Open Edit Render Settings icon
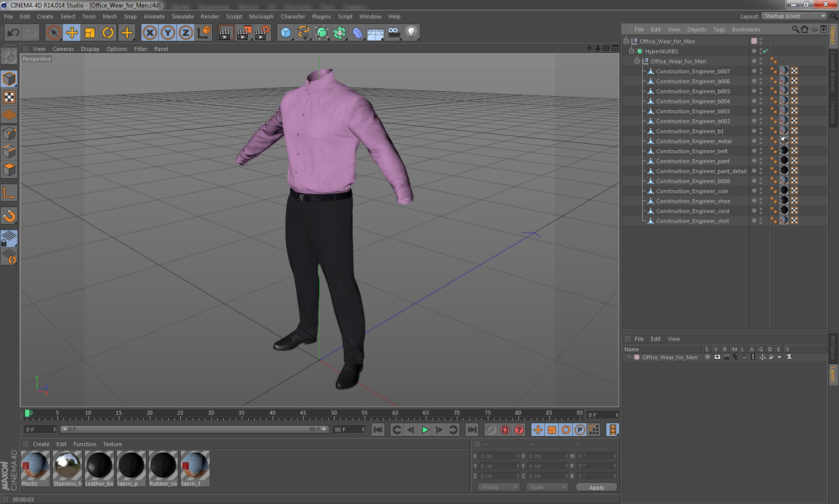This screenshot has width=839, height=504. pos(262,33)
